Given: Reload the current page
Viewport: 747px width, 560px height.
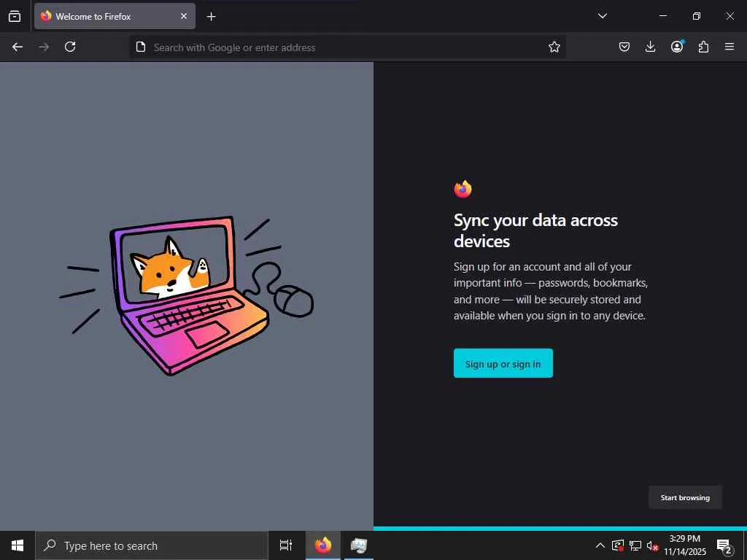Looking at the screenshot, I should (70, 47).
